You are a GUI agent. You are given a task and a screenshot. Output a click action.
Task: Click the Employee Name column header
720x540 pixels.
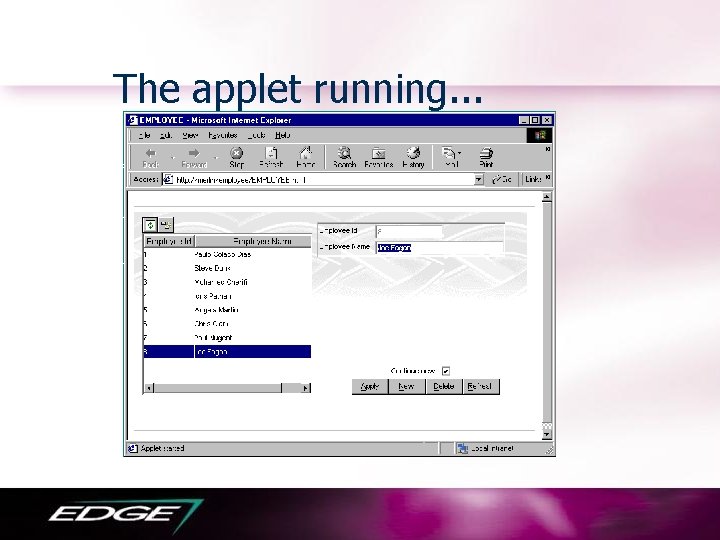[x=253, y=241]
